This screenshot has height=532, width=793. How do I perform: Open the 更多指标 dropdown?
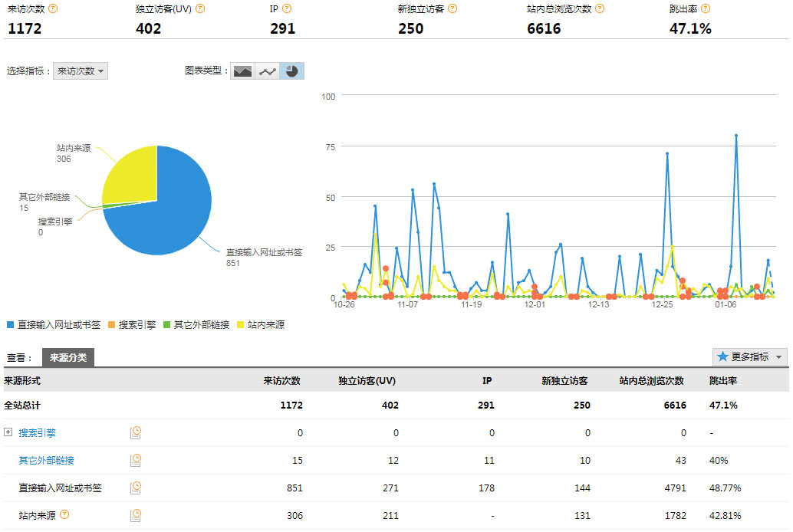pos(749,357)
